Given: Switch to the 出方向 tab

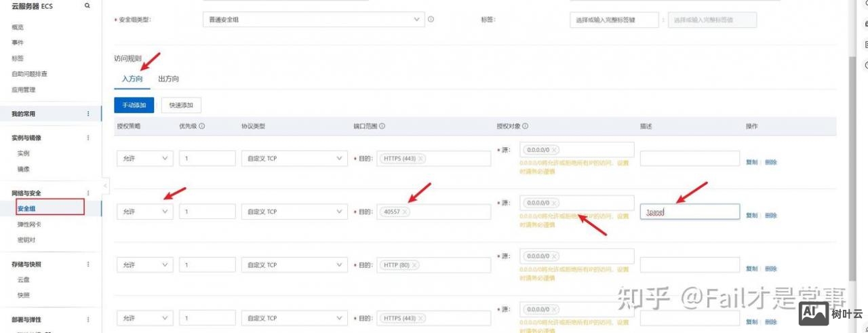Looking at the screenshot, I should click(168, 79).
